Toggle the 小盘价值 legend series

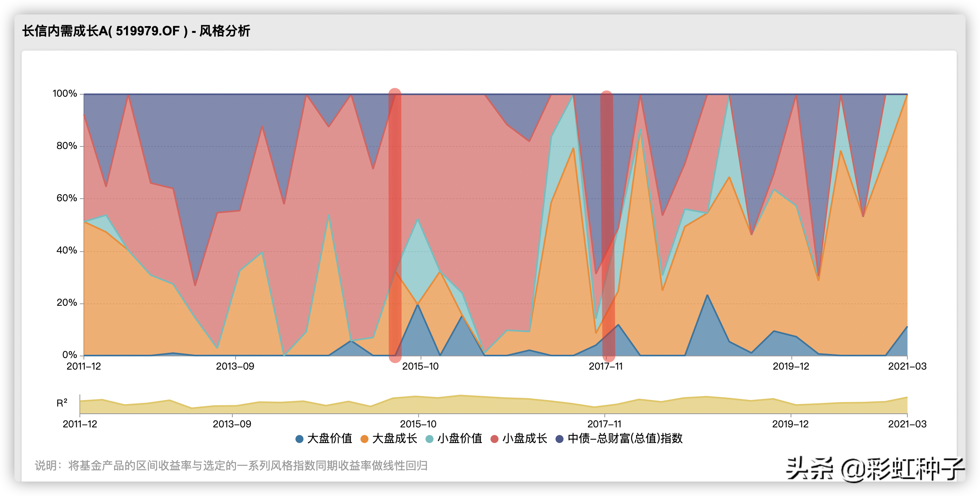tap(453, 438)
